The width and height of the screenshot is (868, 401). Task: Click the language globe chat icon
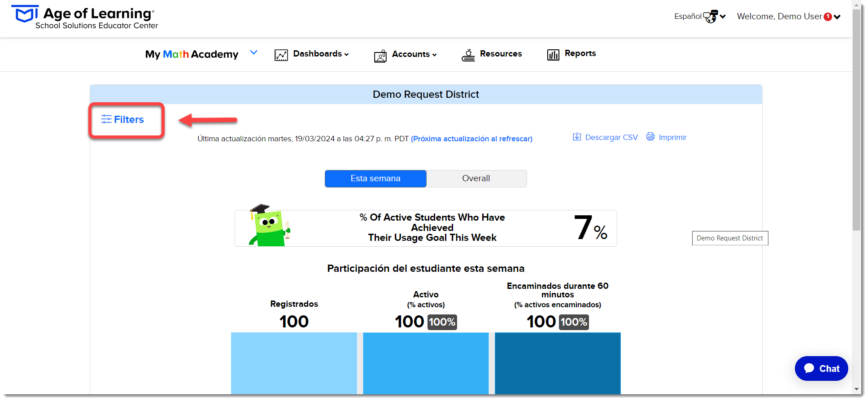tap(711, 17)
